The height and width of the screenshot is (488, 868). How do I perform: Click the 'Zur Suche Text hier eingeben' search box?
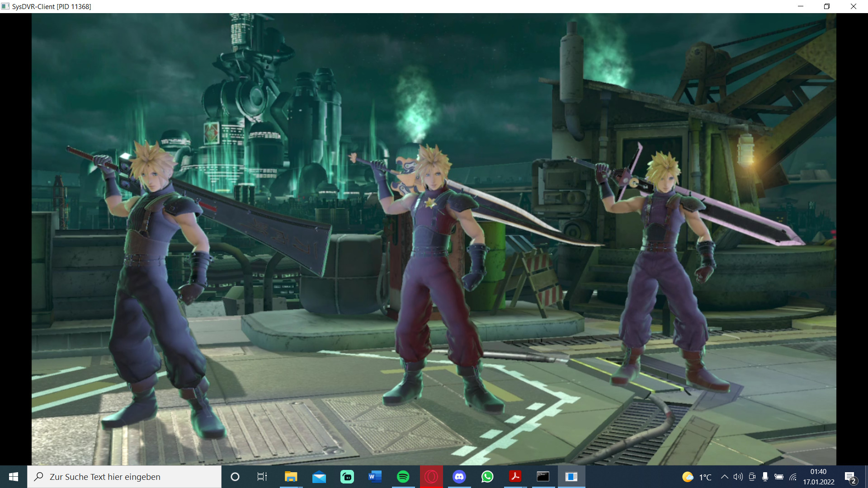(x=124, y=477)
